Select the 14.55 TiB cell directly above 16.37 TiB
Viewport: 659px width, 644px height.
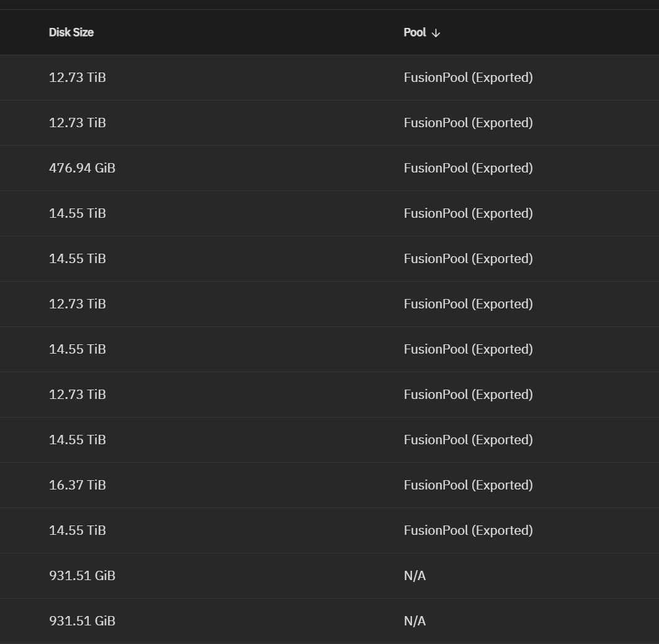[x=78, y=440]
